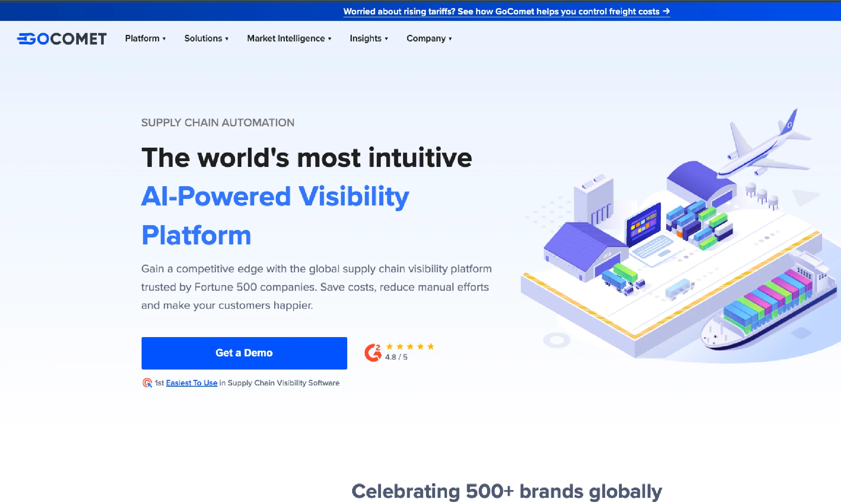This screenshot has height=504, width=841.
Task: Follow the 'Easiest To Use' link
Action: (x=191, y=383)
